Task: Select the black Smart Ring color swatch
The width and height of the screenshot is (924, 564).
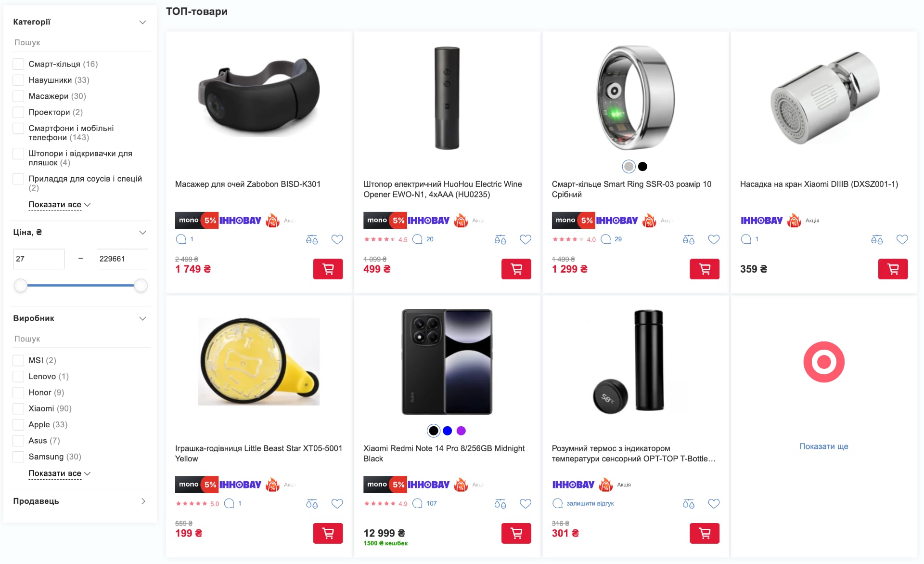Action: pos(642,167)
